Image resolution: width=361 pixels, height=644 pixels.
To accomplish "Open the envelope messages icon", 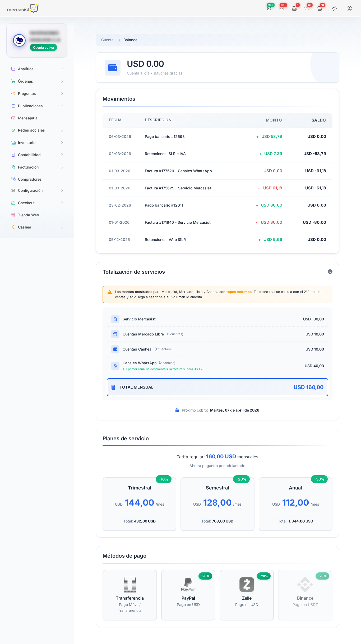I will (282, 8).
